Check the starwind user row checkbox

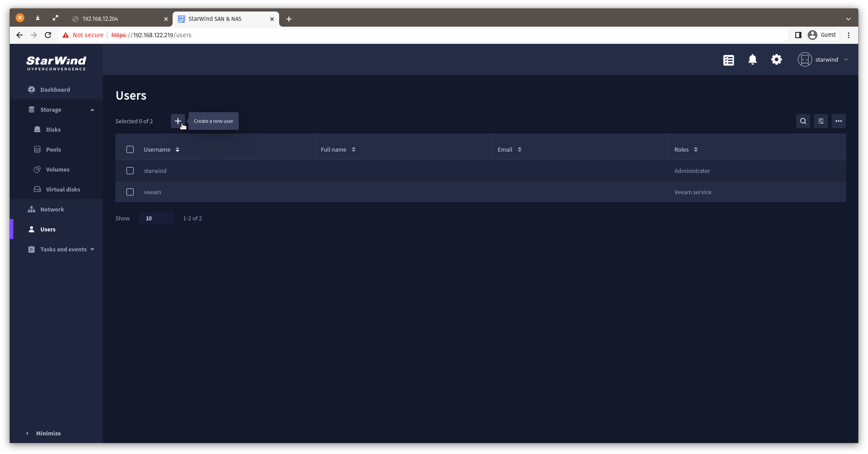130,171
